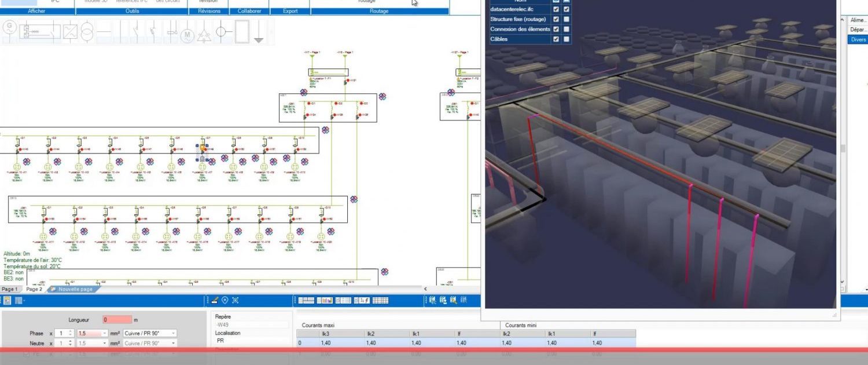The image size is (868, 365).
Task: Select Alime... entry in right list
Action: [858, 20]
